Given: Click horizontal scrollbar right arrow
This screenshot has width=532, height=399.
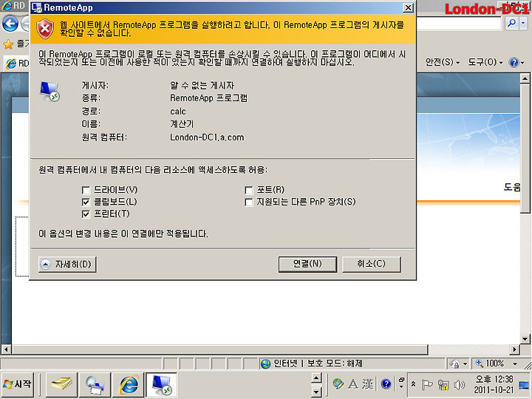Looking at the screenshot, I should 515,349.
